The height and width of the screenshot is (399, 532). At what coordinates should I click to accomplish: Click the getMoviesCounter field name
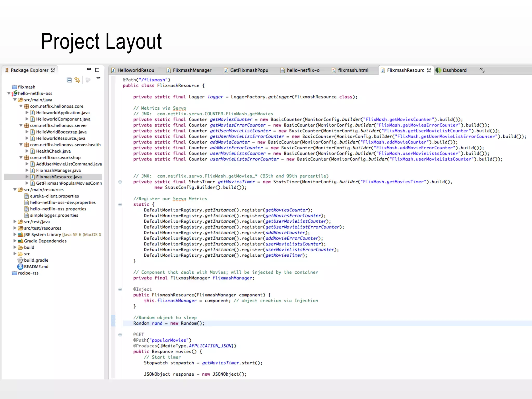click(231, 119)
